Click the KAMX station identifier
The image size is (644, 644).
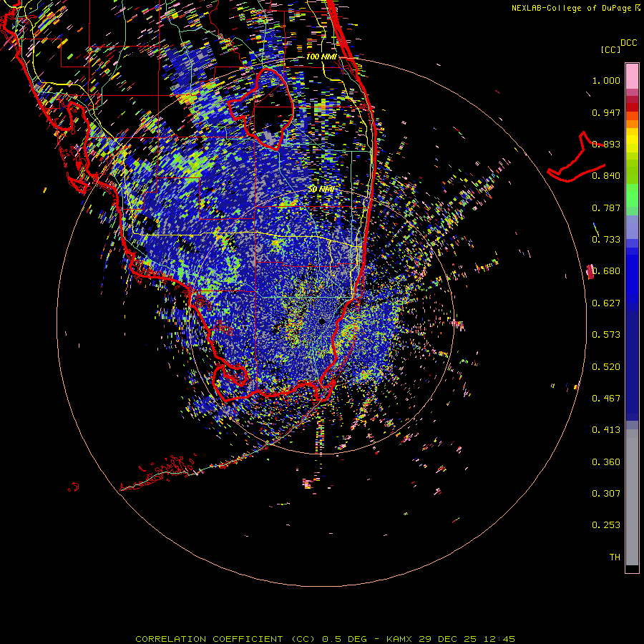pos(399,639)
